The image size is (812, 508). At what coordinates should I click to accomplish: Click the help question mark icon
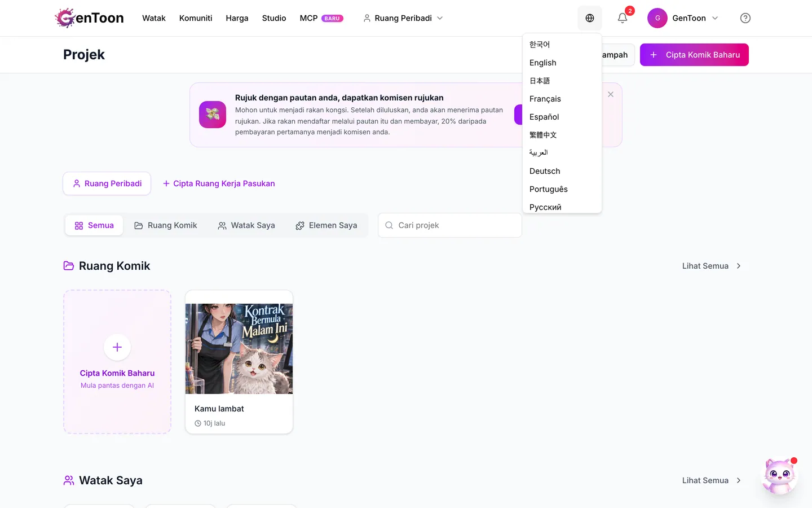[x=745, y=18]
